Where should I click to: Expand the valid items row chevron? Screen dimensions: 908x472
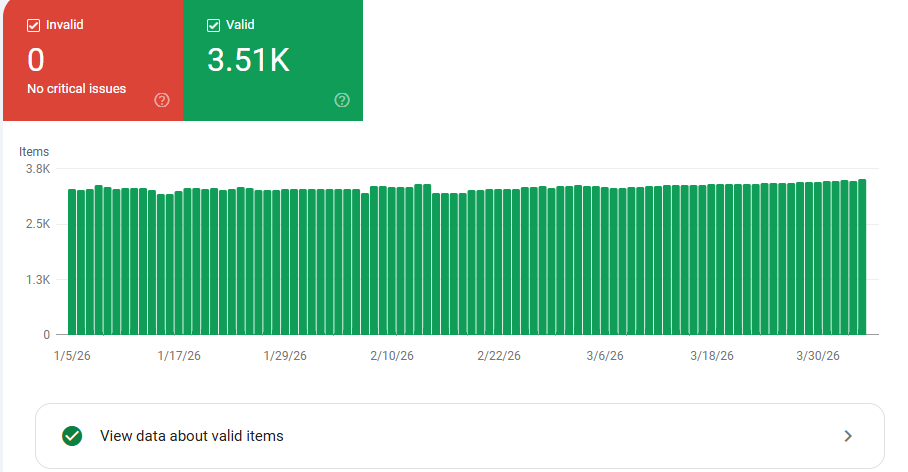pos(848,436)
